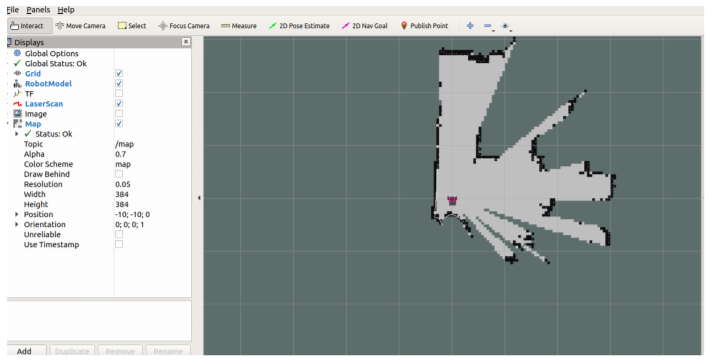Screen dimensions: 709x362
Task: Click the robot model in the map view
Action: 452,200
